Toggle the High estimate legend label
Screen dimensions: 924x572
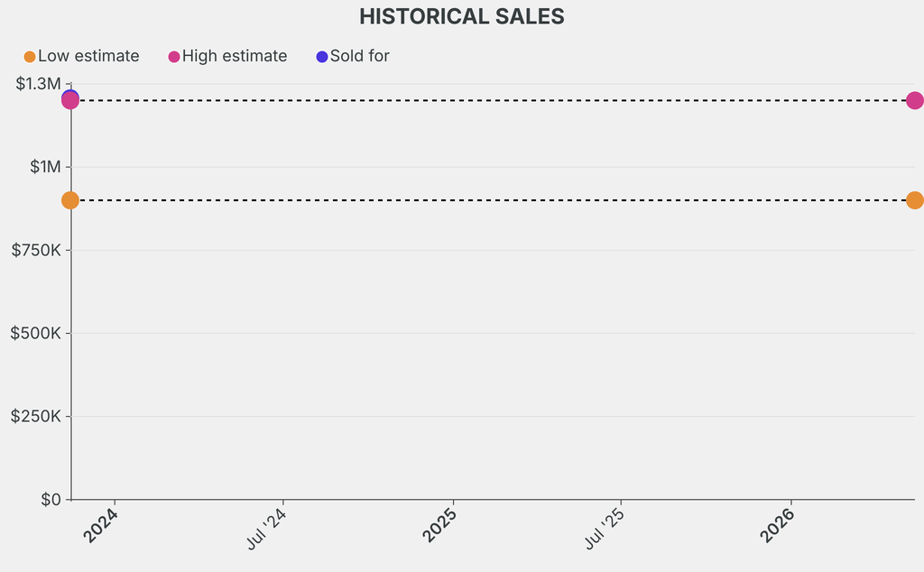(235, 56)
